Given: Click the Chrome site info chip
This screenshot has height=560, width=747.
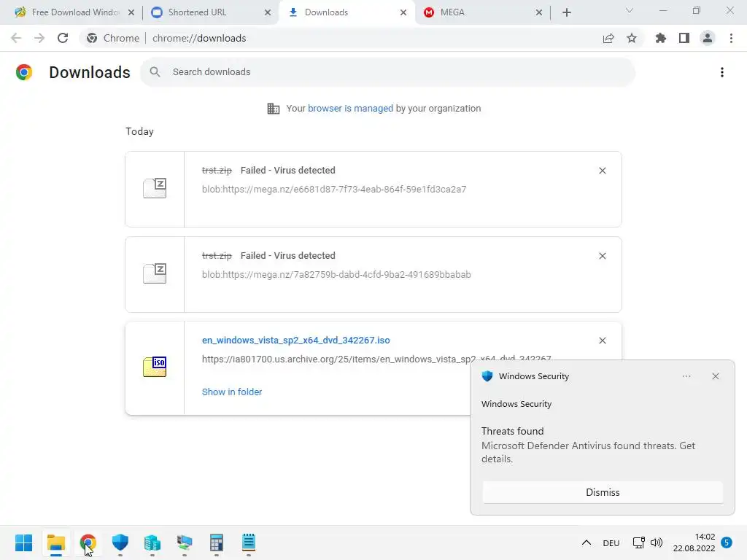Looking at the screenshot, I should (x=113, y=38).
